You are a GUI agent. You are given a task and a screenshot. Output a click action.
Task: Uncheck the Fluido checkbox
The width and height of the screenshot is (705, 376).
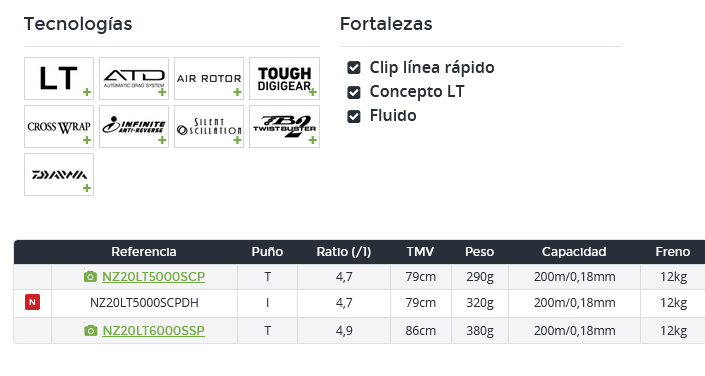[x=354, y=116]
